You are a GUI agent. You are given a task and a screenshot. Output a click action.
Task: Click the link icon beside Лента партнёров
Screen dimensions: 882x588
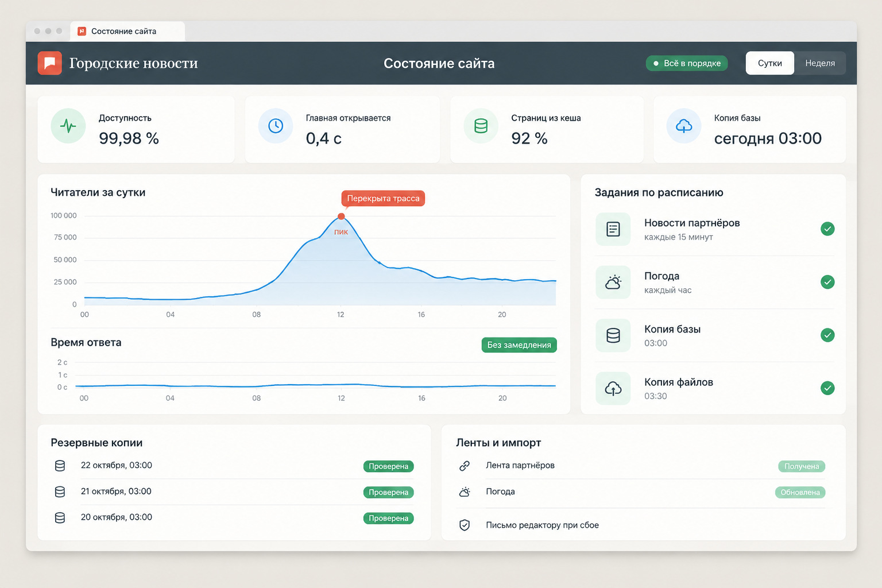point(465,466)
